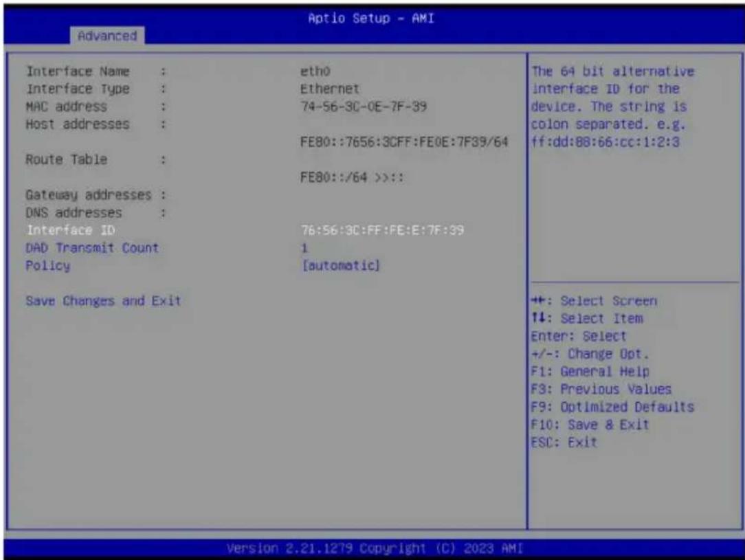Select the Interface ID setting

click(71, 230)
